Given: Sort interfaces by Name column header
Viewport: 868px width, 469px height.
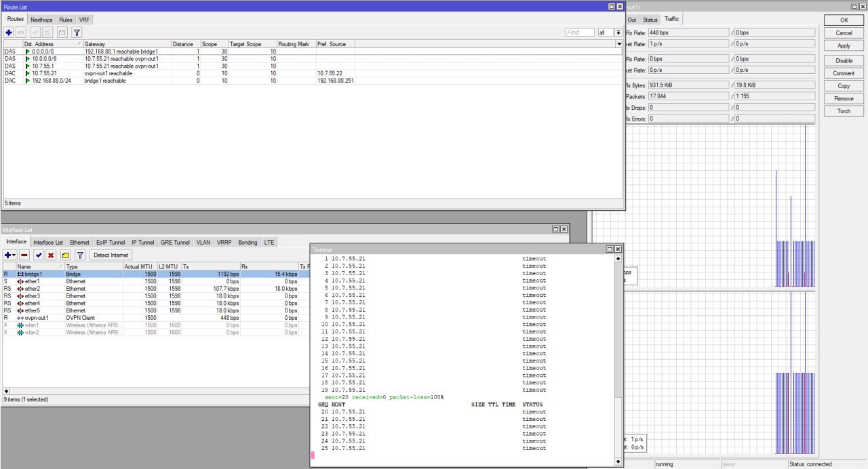Looking at the screenshot, I should click(40, 266).
